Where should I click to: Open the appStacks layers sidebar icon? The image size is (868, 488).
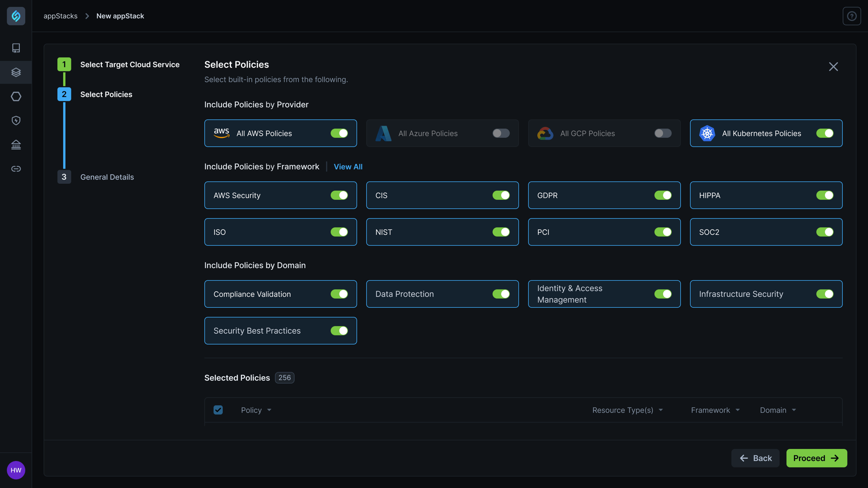pos(16,72)
